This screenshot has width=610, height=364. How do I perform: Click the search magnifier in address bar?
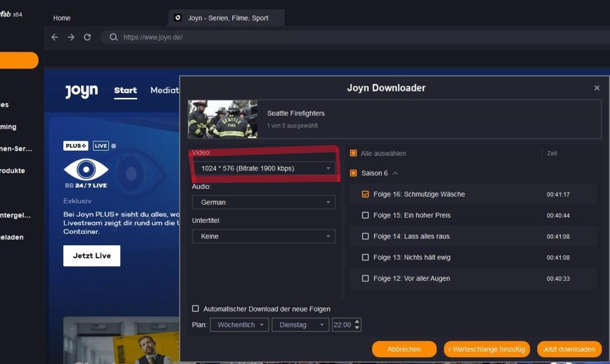coord(114,37)
